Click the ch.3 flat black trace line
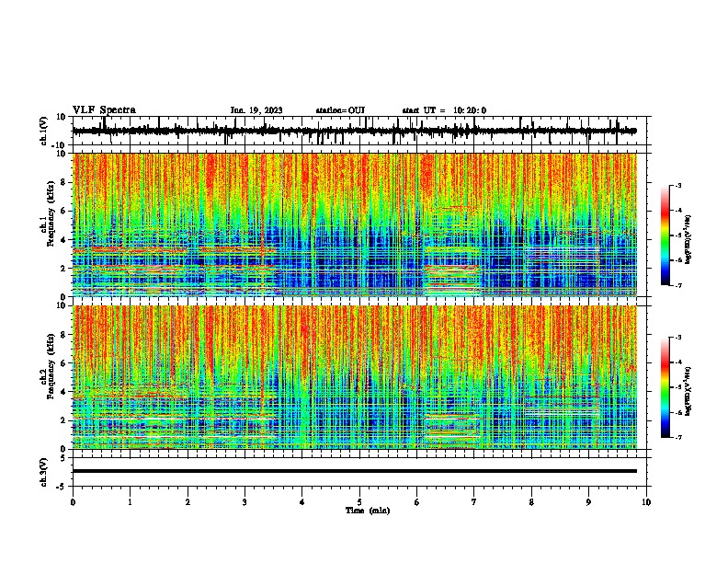The image size is (728, 563). pyautogui.click(x=354, y=471)
